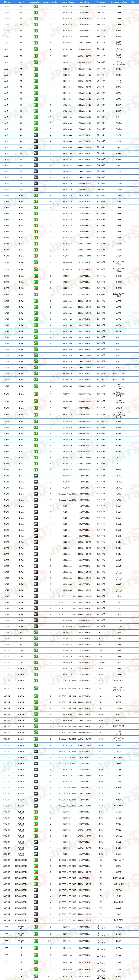
Task: Click the PB fuel icon in Seat Mii CHYB row
Action: 36,644
